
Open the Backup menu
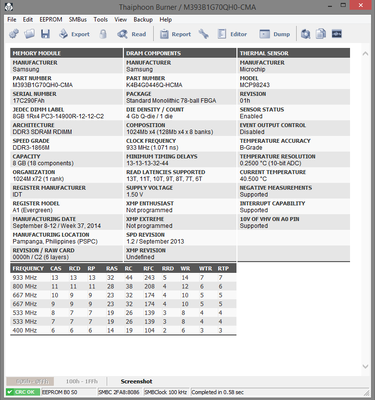coord(143,20)
